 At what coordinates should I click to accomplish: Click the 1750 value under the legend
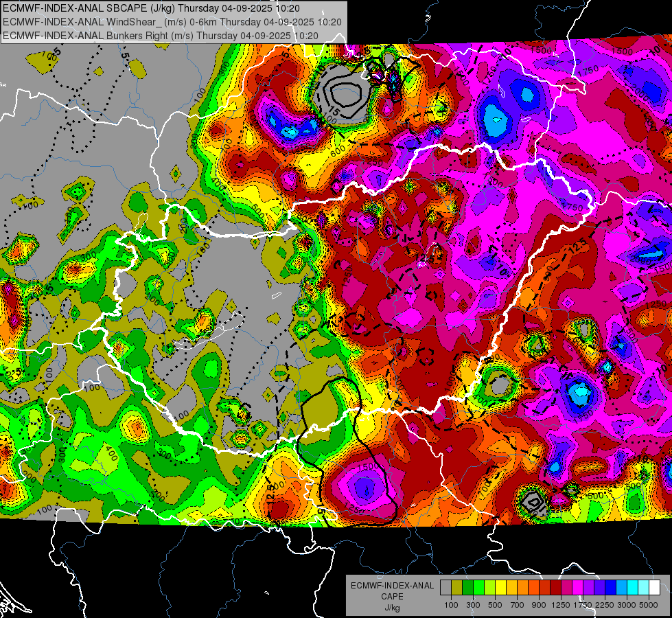click(583, 605)
